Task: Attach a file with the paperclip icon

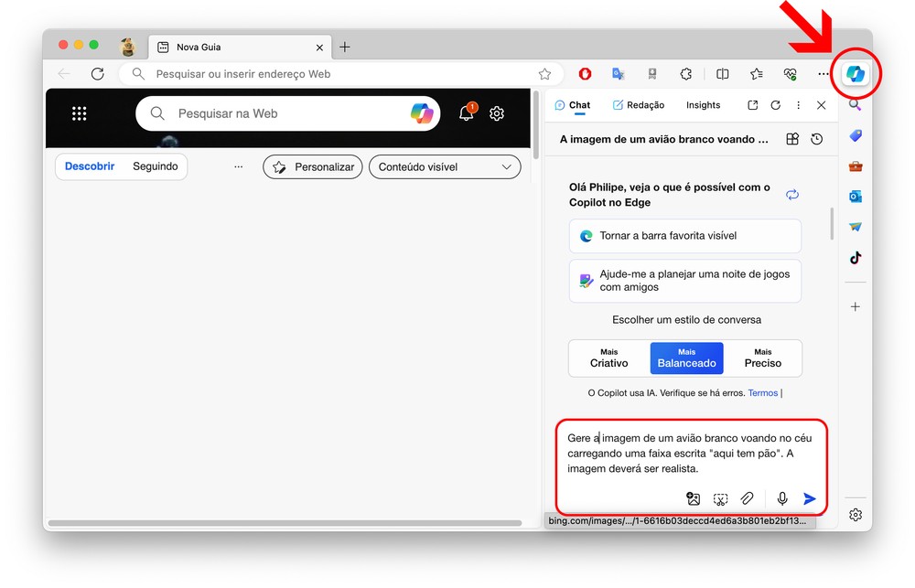Action: 747,498
